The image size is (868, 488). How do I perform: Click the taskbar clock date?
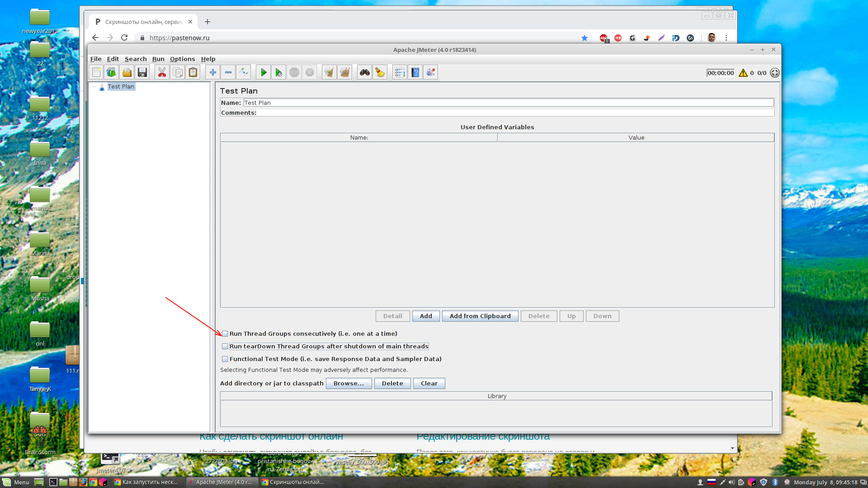pyautogui.click(x=826, y=483)
